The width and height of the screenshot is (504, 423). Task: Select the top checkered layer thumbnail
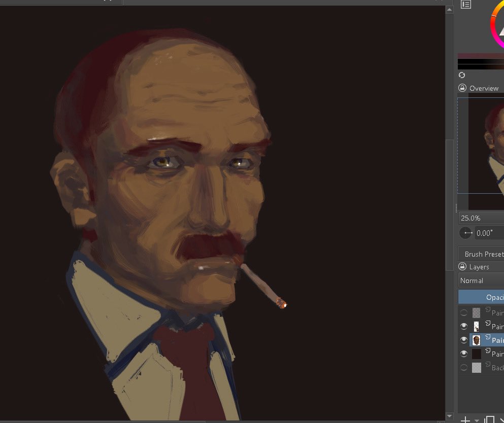(x=477, y=312)
